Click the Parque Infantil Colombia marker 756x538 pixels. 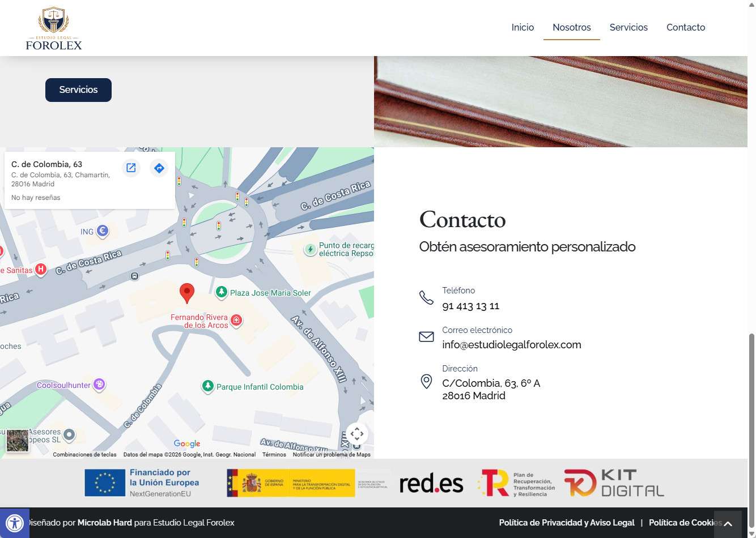click(x=208, y=386)
